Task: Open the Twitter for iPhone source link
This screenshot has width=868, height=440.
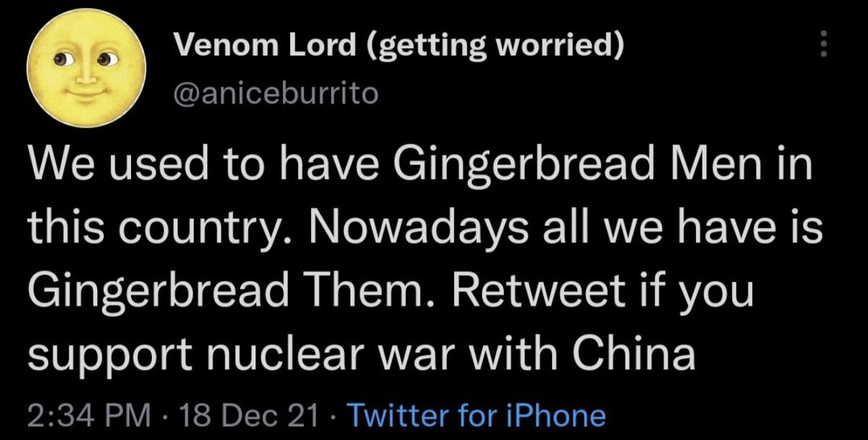Action: point(477,415)
